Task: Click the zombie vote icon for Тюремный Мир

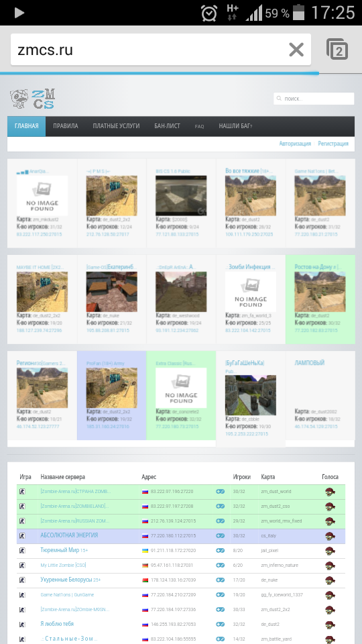Action: point(330,551)
